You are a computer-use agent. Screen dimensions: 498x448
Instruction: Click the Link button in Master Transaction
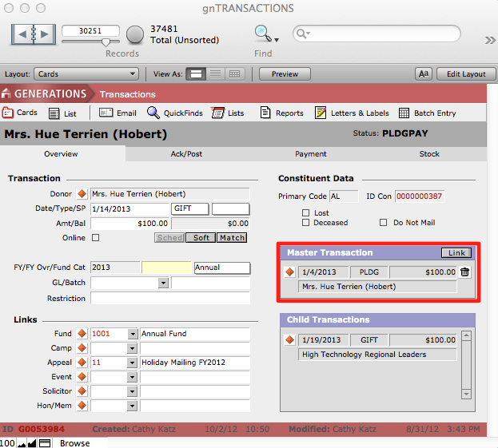coord(456,253)
